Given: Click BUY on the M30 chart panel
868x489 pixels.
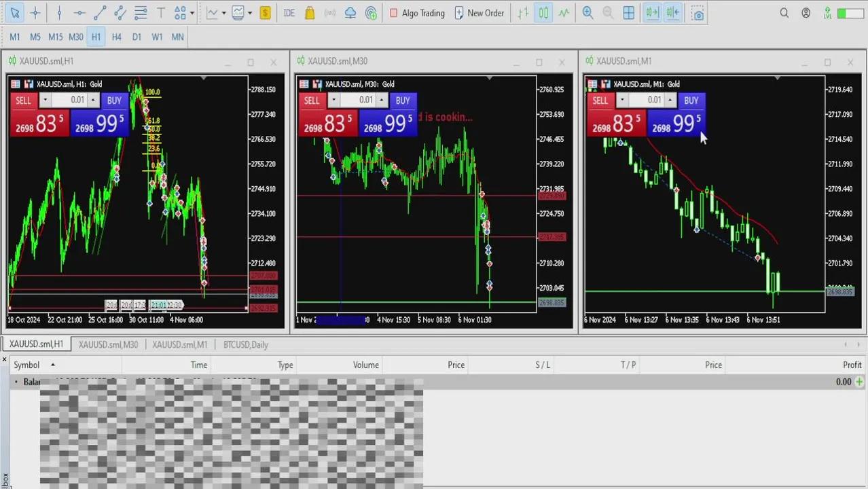Looking at the screenshot, I should click(x=403, y=101).
